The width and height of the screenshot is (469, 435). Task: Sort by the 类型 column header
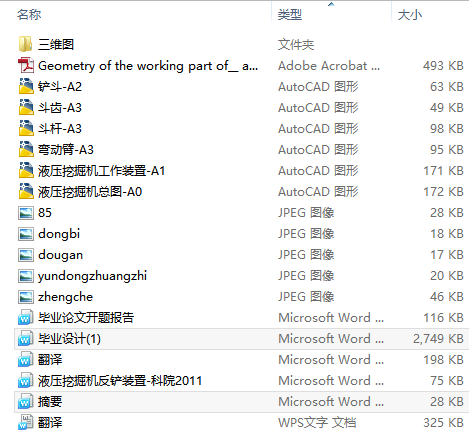[290, 15]
